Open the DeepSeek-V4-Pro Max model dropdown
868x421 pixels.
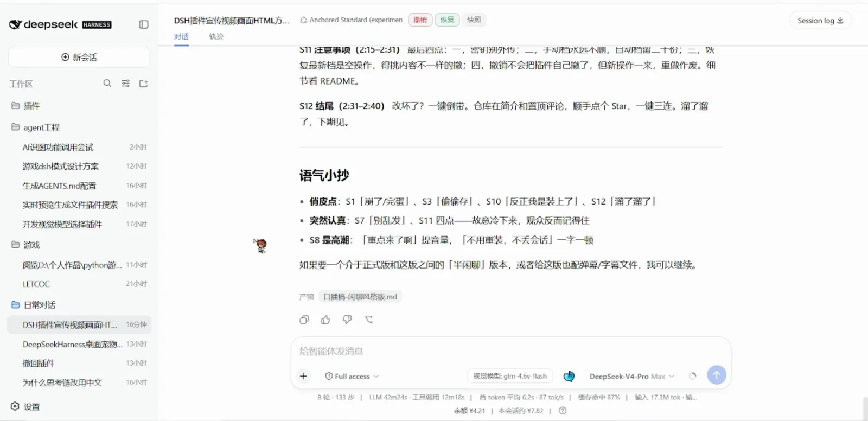point(631,376)
